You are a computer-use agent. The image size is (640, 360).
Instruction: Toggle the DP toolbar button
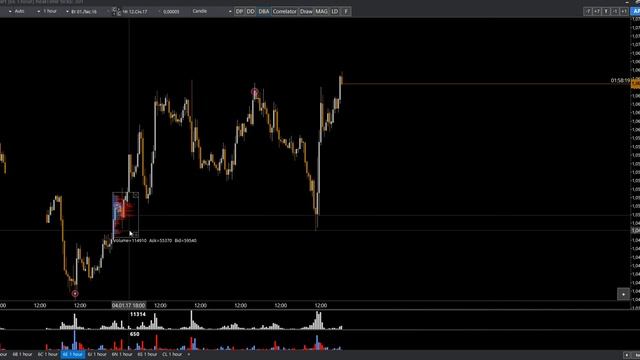[x=240, y=11]
